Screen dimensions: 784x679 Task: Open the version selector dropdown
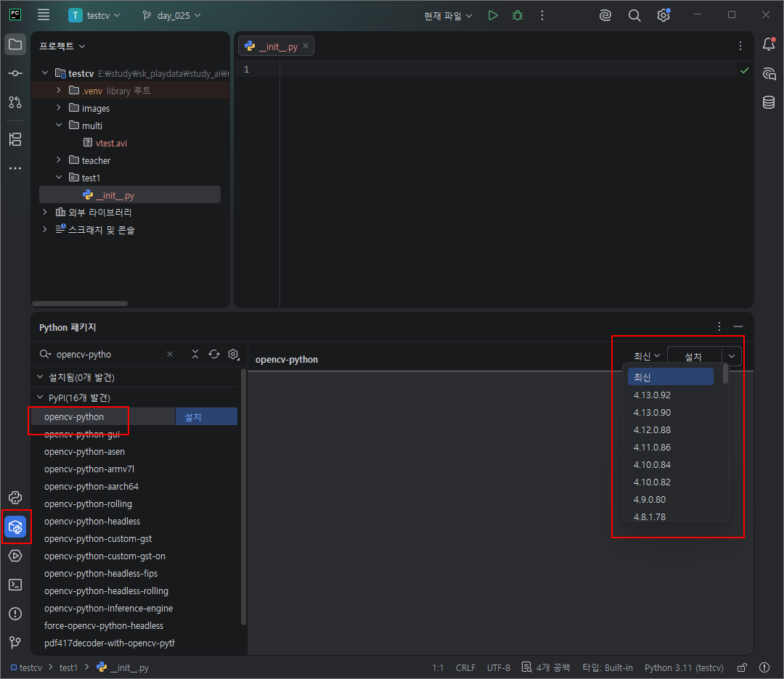tap(647, 356)
